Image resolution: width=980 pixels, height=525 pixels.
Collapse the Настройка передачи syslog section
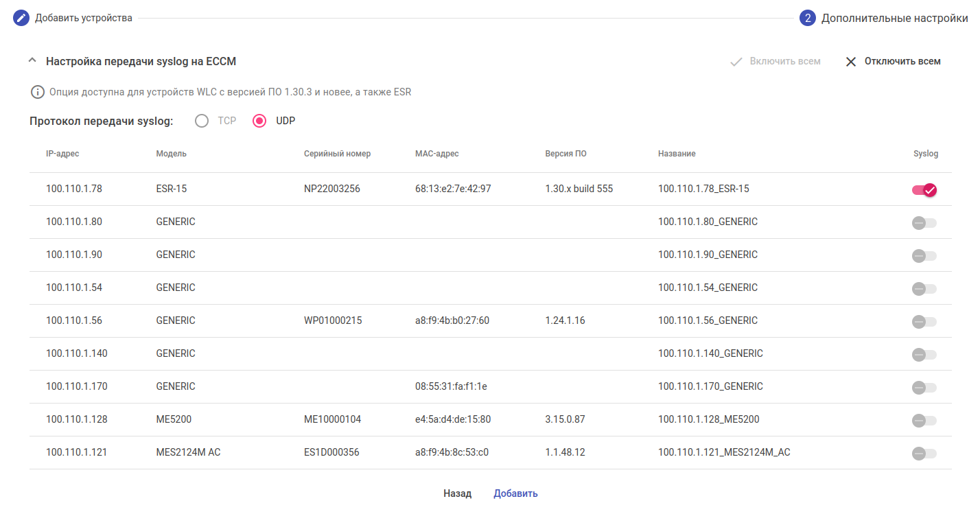[x=32, y=61]
